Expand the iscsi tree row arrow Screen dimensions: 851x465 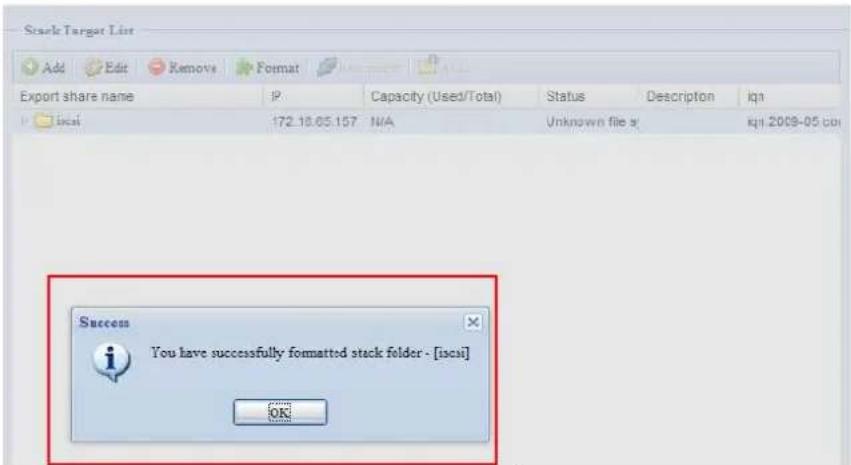[24, 121]
